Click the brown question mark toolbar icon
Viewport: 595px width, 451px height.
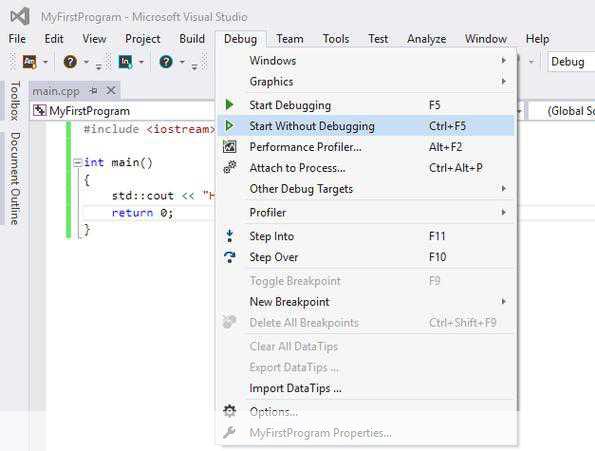[x=70, y=61]
